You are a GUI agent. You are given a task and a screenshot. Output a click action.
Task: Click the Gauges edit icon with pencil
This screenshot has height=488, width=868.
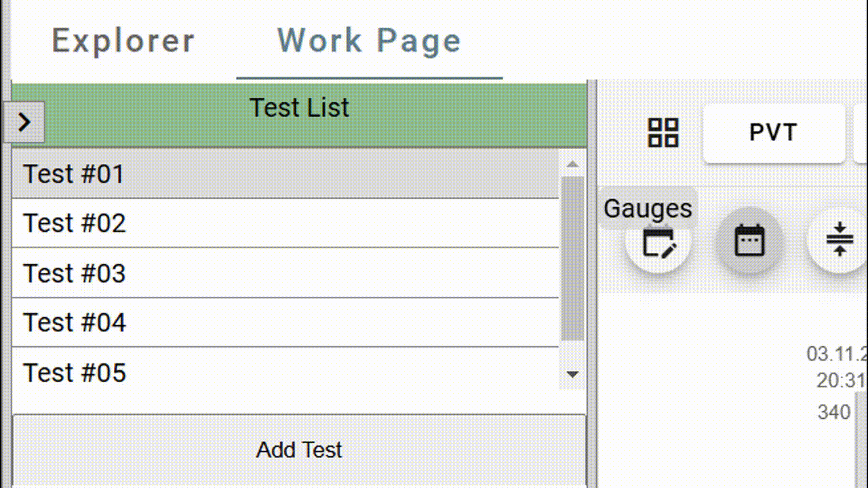click(x=658, y=241)
